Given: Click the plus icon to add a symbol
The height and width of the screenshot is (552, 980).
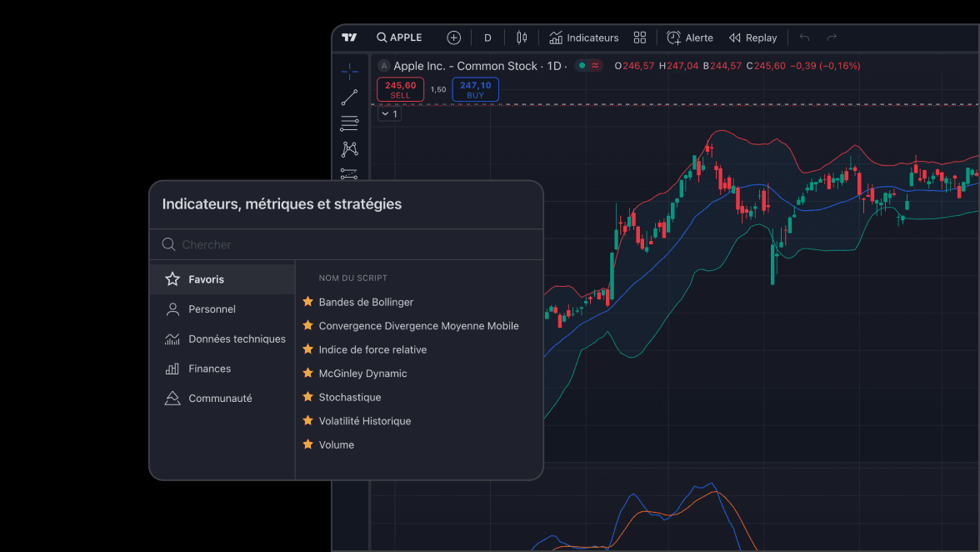Looking at the screenshot, I should 454,37.
